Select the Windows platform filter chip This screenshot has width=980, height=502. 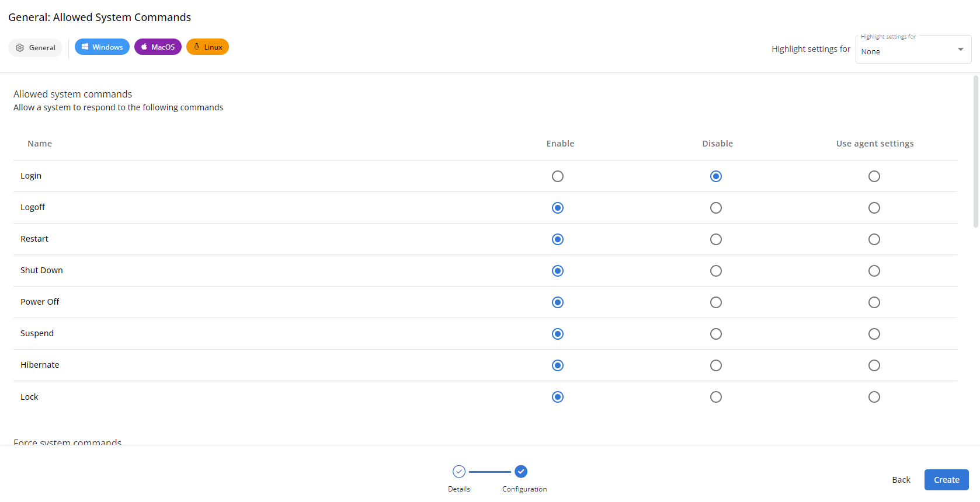pyautogui.click(x=102, y=47)
